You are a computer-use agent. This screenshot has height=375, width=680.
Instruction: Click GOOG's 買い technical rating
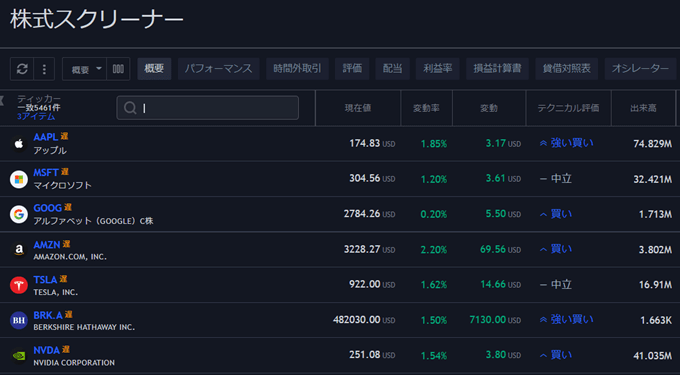click(556, 214)
